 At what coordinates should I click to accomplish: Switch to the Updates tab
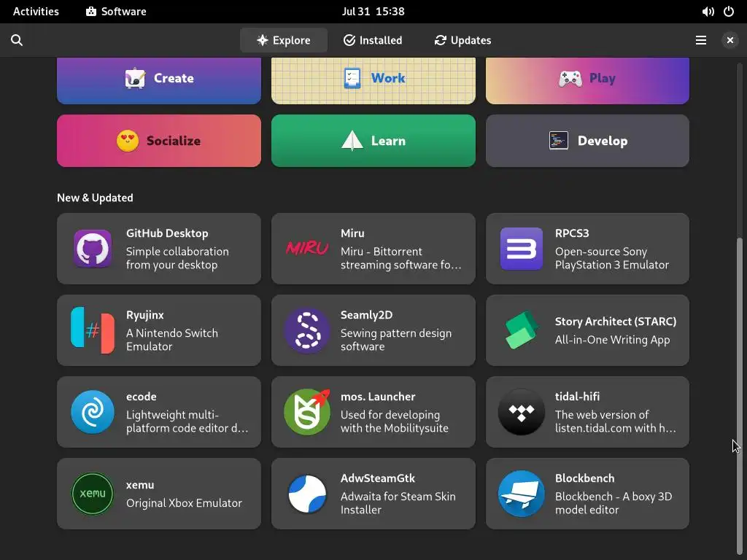(462, 40)
